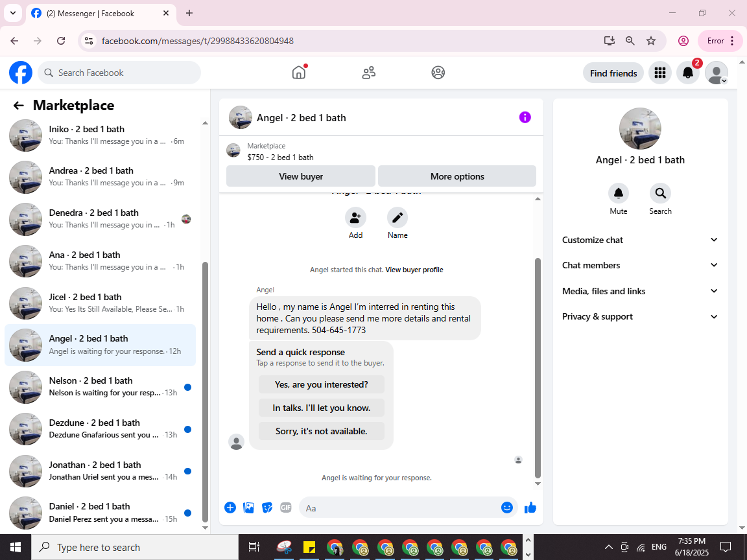The width and height of the screenshot is (747, 560).
Task: Open the emoji picker
Action: click(x=507, y=507)
